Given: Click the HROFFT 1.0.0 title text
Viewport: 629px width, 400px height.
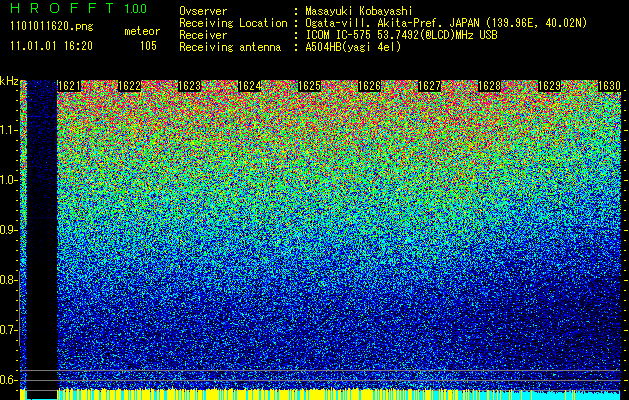Looking at the screenshot, I should pyautogui.click(x=79, y=8).
